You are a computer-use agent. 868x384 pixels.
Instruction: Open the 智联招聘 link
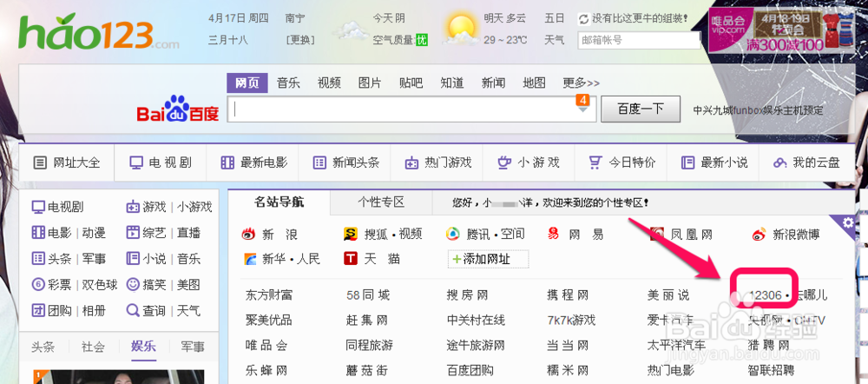(771, 370)
